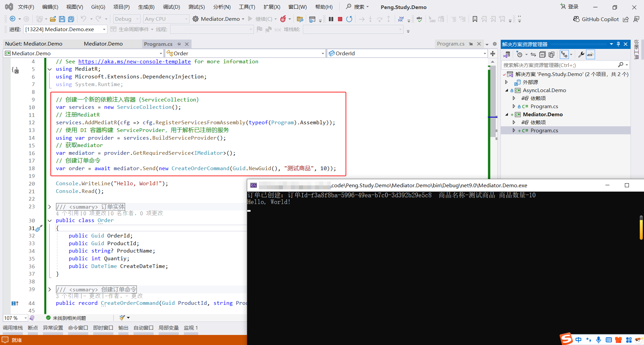Open the 调试(D) debug menu

171,7
